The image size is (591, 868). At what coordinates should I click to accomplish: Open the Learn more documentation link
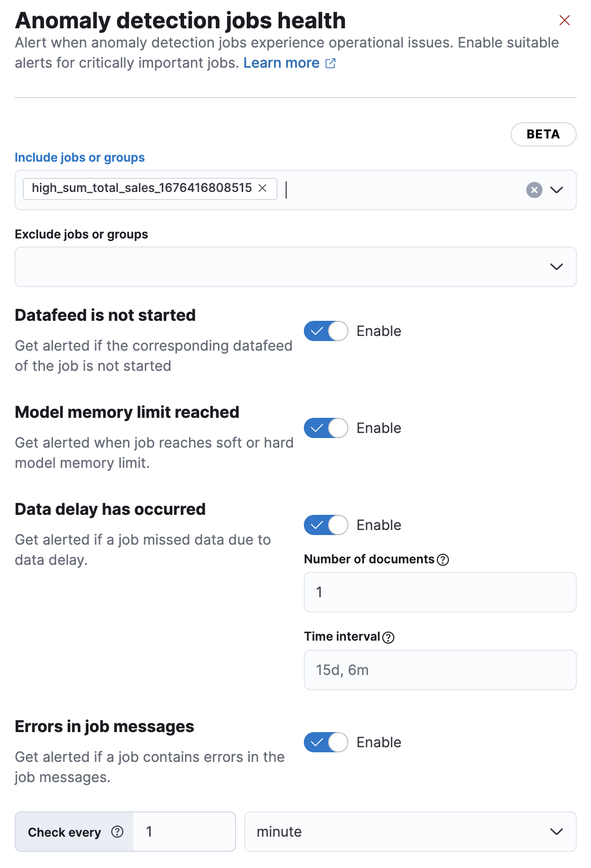coord(281,63)
